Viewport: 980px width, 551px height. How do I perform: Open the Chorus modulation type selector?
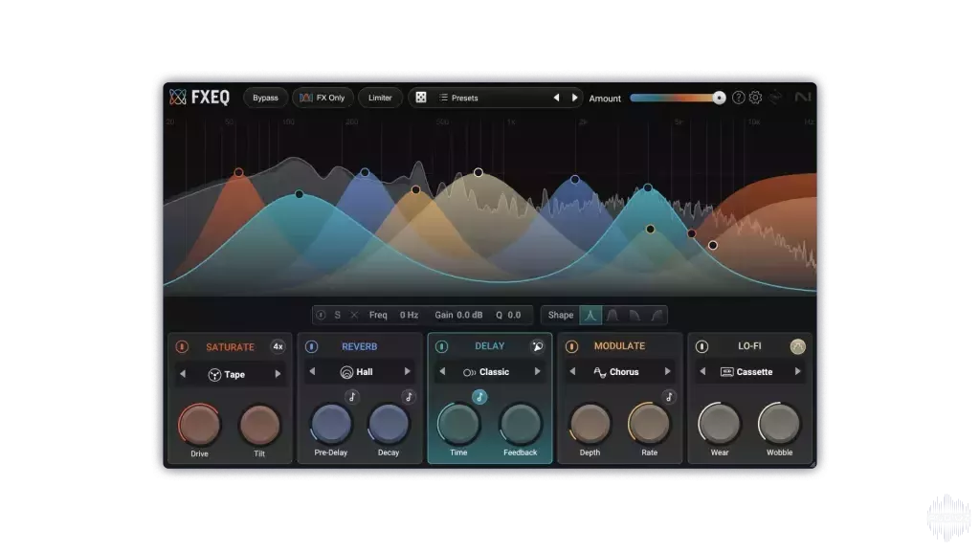point(616,372)
